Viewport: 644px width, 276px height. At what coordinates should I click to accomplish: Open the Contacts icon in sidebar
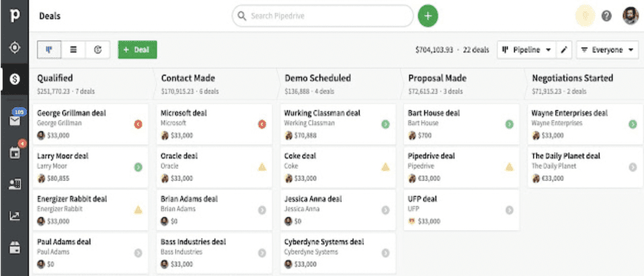pos(15,184)
